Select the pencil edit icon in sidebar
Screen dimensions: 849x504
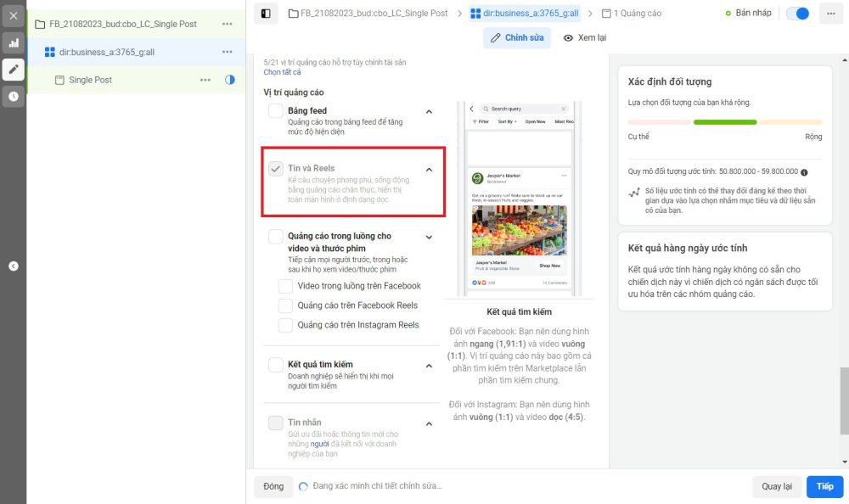point(13,70)
